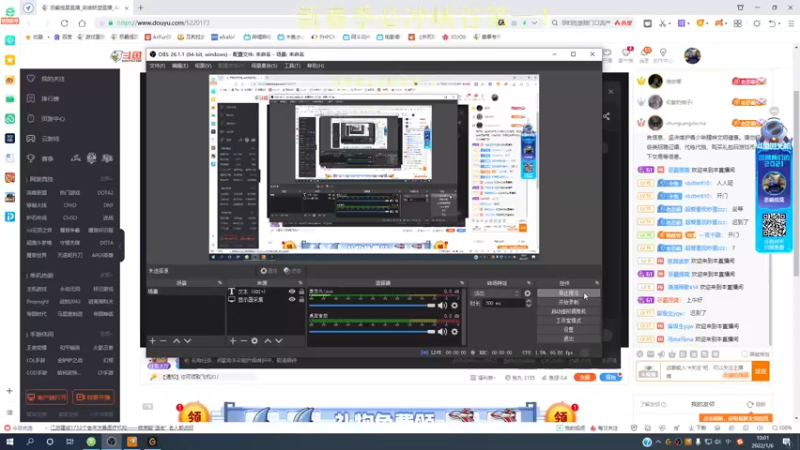This screenshot has width=800, height=450.
Task: Click Start Recording in OBS controls
Action: (x=568, y=303)
